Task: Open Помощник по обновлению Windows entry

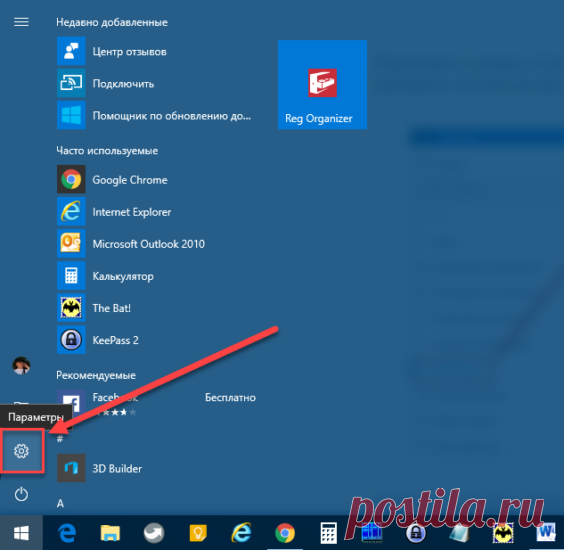Action: point(154,115)
